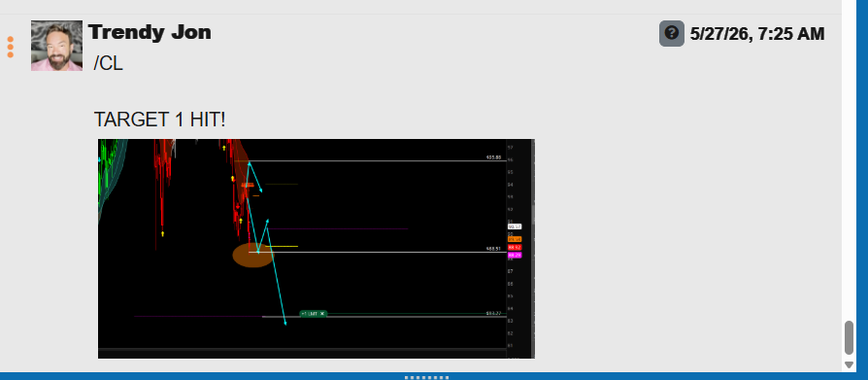868x380 pixels.
Task: Click the TARGET 1 HIT! message text
Action: click(x=160, y=120)
